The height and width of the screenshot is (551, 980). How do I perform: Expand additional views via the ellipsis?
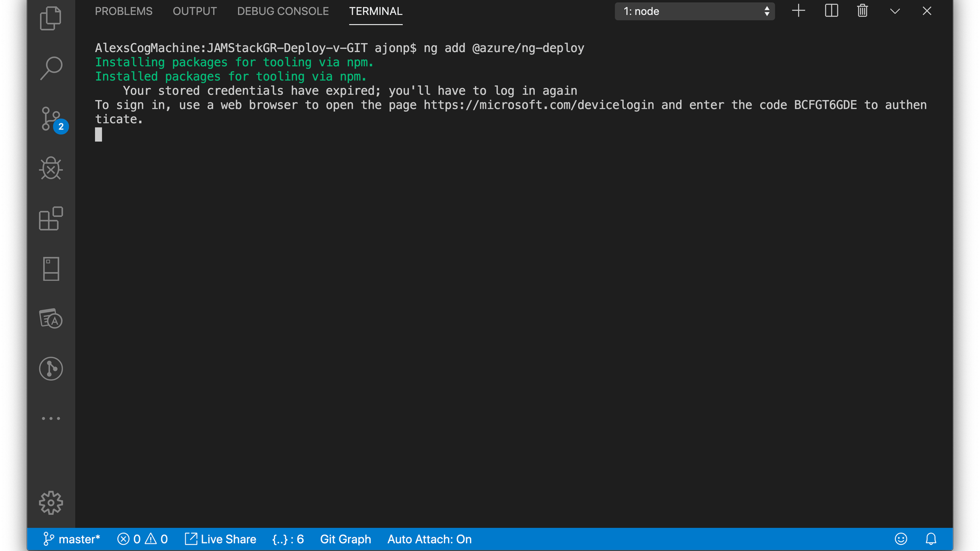click(x=51, y=418)
